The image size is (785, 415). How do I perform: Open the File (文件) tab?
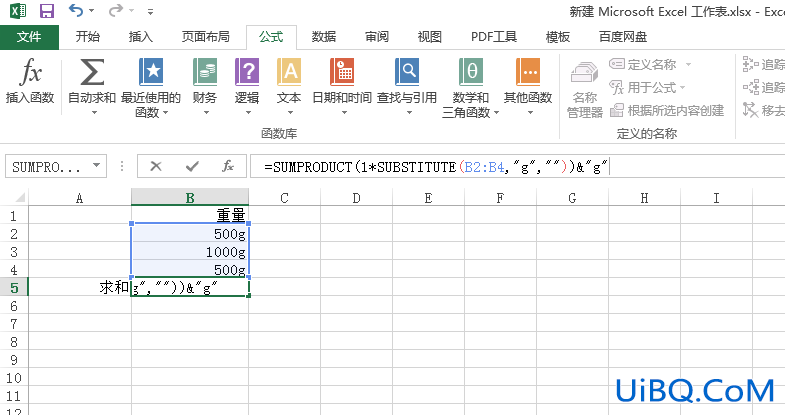coord(29,37)
